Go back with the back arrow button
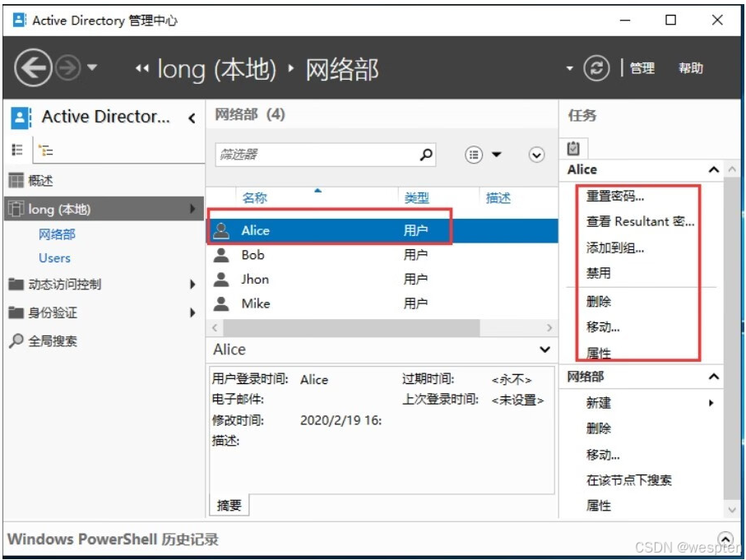 [33, 68]
